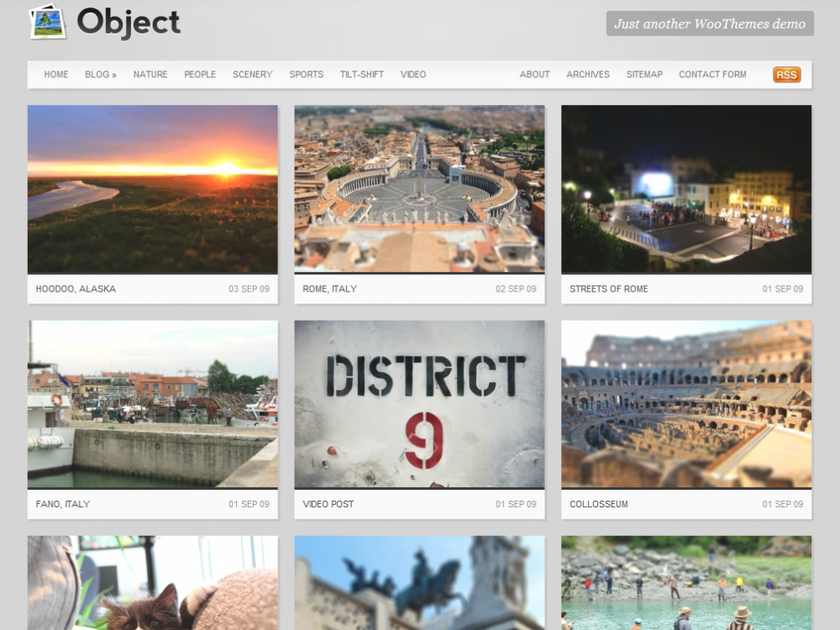
Task: Open the Contact Form page
Action: click(712, 75)
